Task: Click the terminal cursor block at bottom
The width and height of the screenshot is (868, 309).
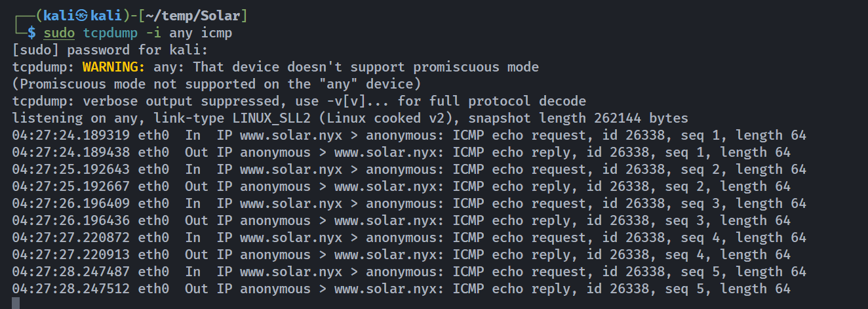Action: (x=16, y=303)
